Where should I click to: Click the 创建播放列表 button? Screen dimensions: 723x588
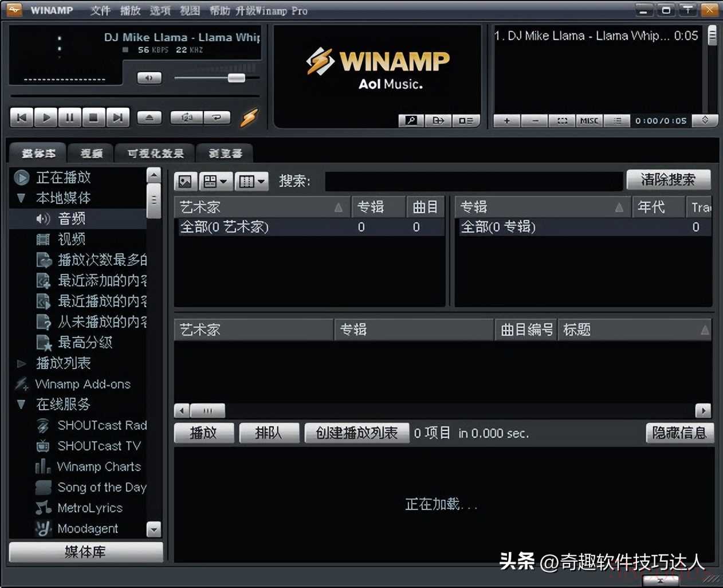click(357, 433)
